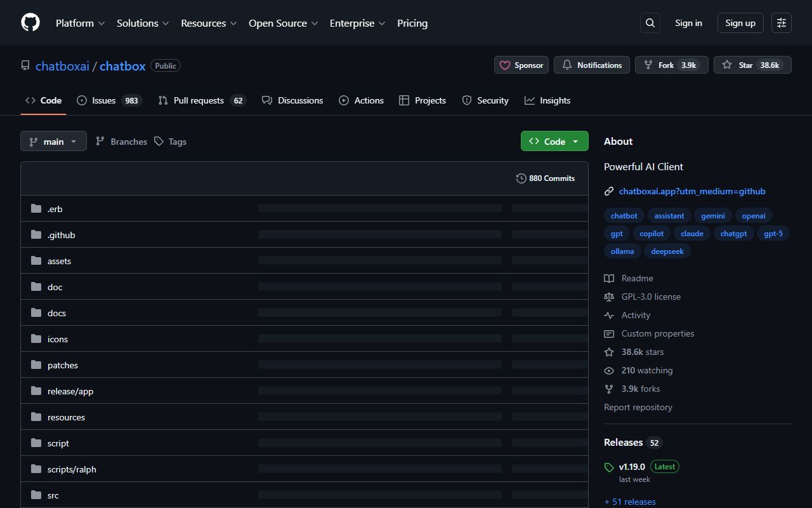Click the eye icon beside 210 watching

609,370
